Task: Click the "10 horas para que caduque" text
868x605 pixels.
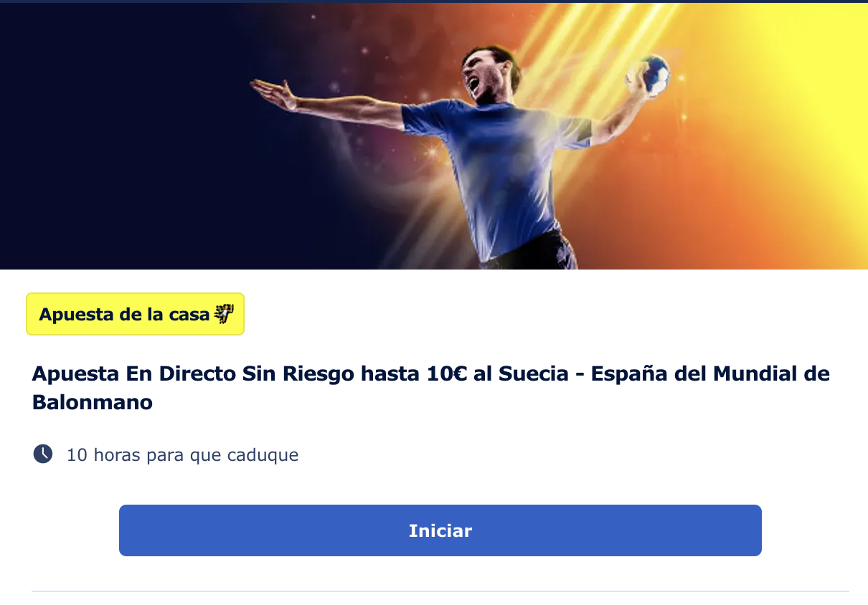Action: coord(182,454)
